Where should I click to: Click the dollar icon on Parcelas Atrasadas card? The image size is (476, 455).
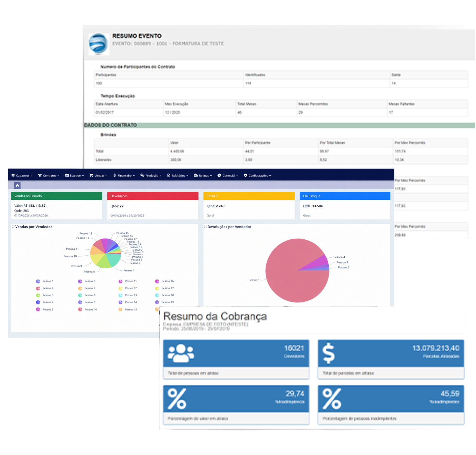(329, 353)
